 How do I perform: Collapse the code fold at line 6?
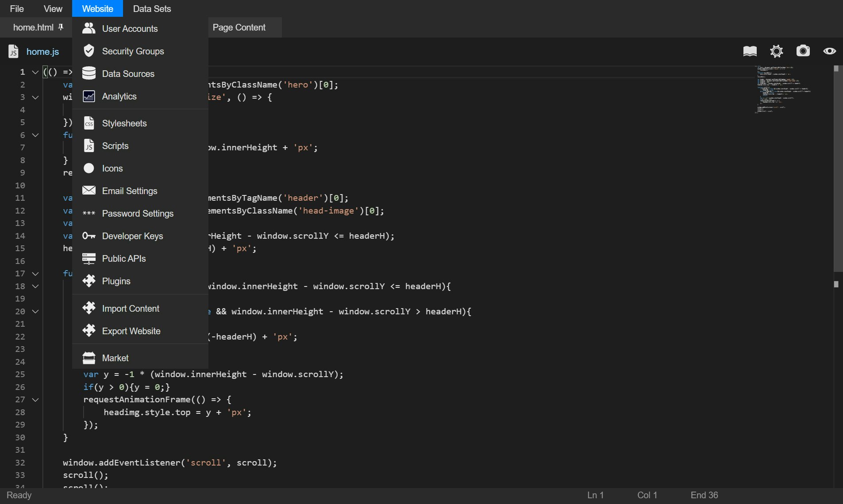(x=35, y=135)
